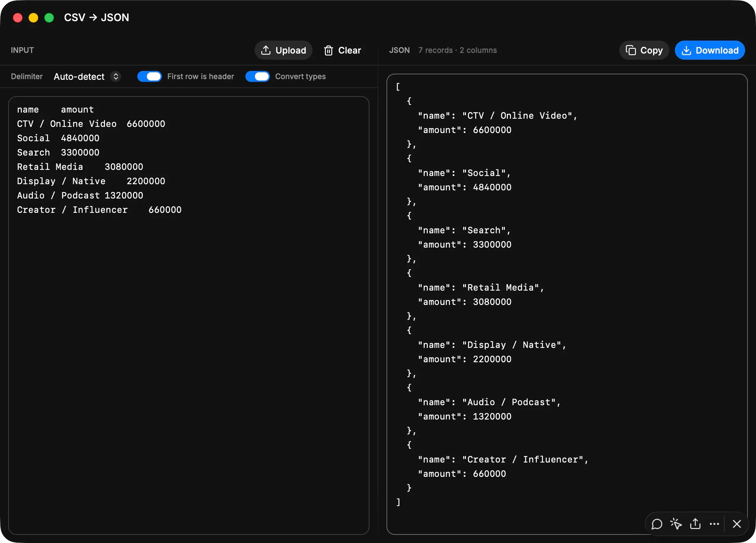Click 'Display / Native 2200000' input line

tap(91, 181)
